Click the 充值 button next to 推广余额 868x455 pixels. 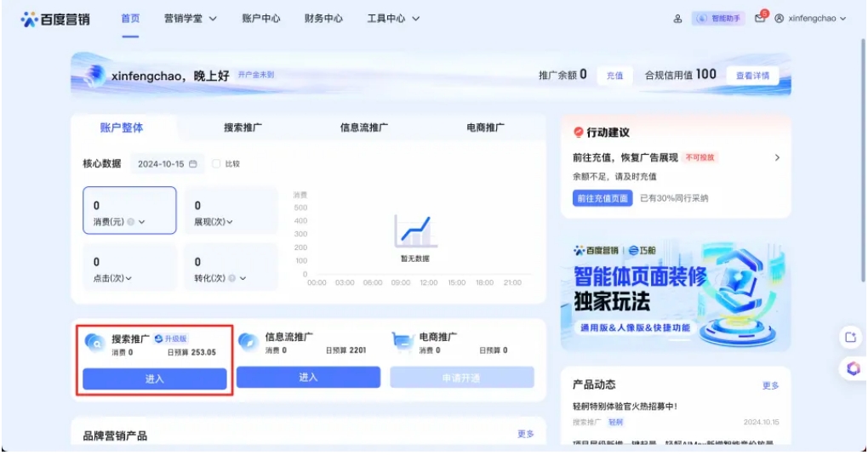click(614, 76)
